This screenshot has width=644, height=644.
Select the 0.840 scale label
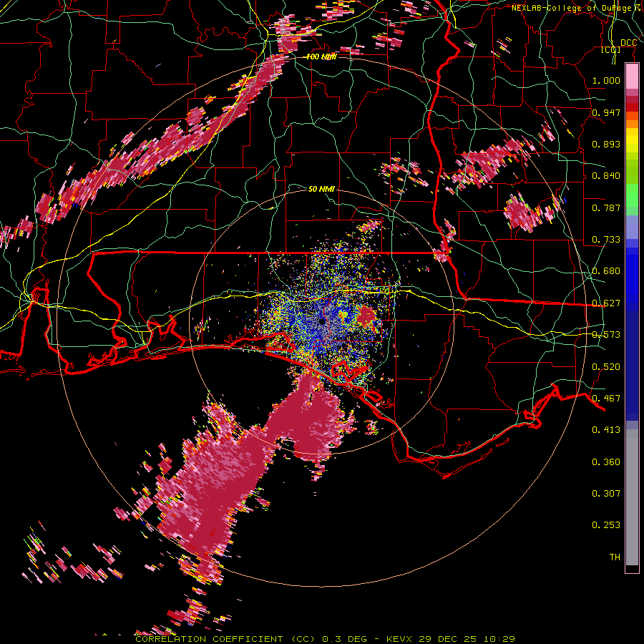[x=606, y=176]
